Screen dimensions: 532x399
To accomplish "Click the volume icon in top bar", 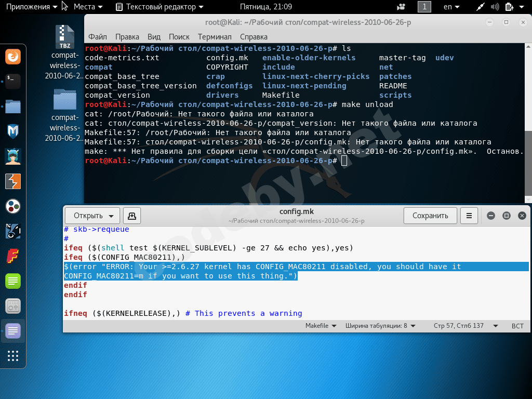I will point(495,7).
